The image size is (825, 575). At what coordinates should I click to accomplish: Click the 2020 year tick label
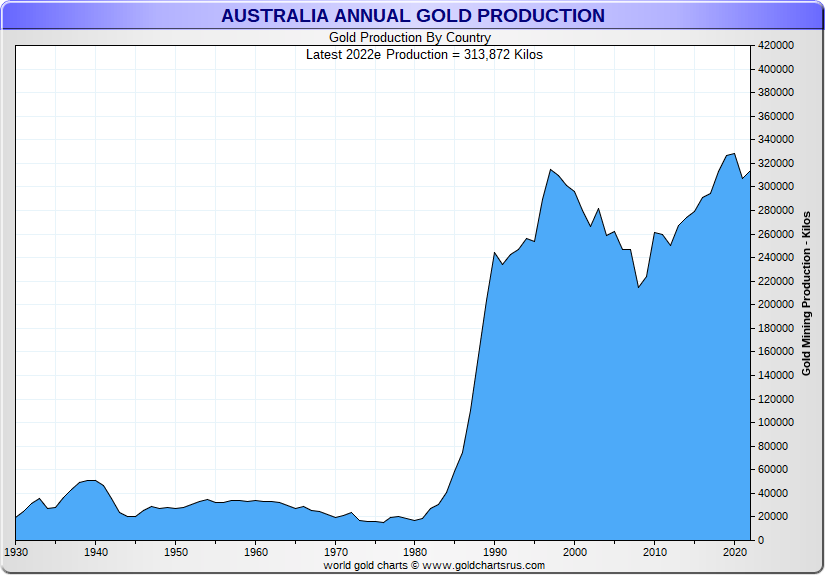(x=735, y=551)
